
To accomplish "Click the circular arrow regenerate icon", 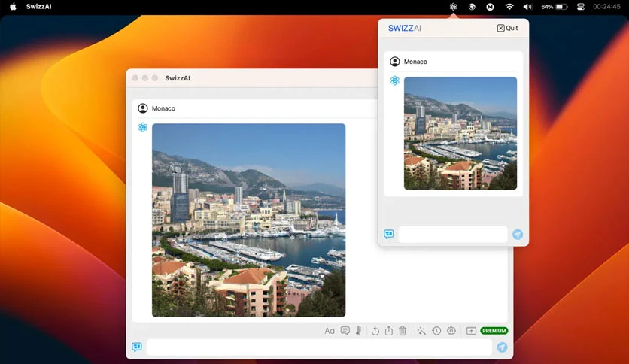I will click(375, 331).
